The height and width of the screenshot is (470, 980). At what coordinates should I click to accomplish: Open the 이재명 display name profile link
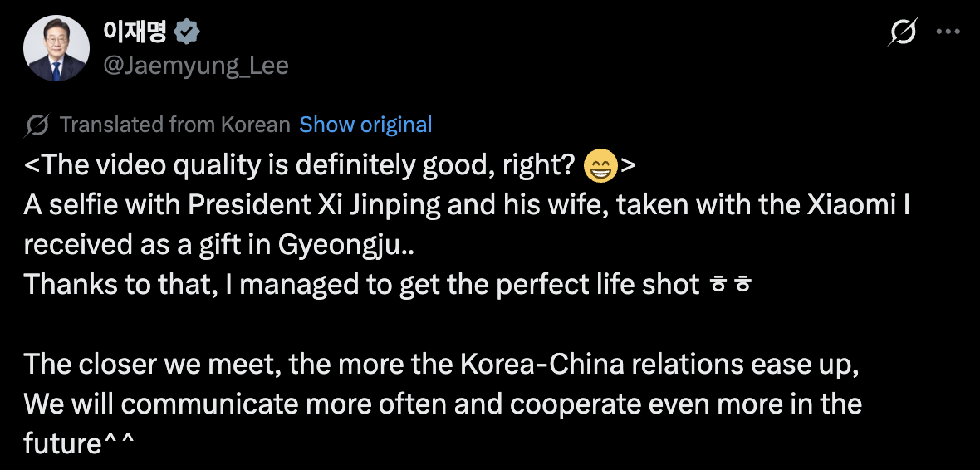135,32
